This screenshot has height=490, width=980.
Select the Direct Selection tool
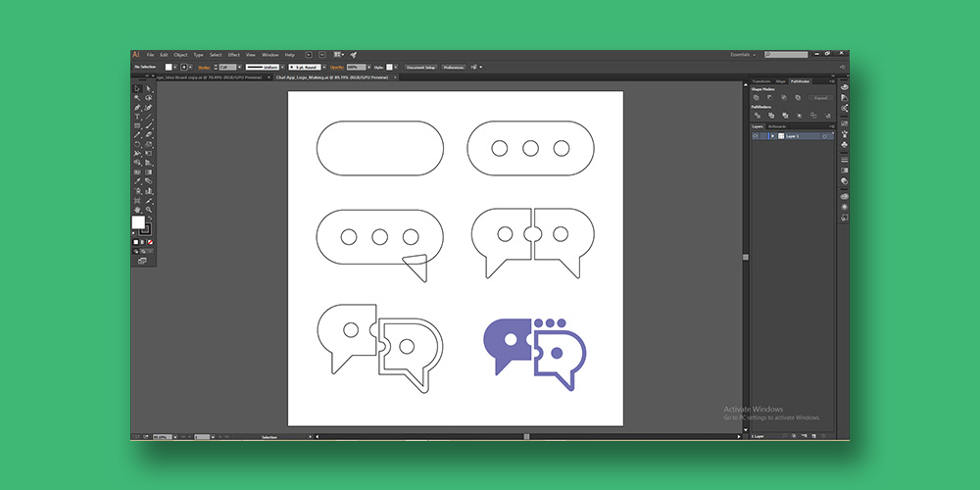(149, 89)
